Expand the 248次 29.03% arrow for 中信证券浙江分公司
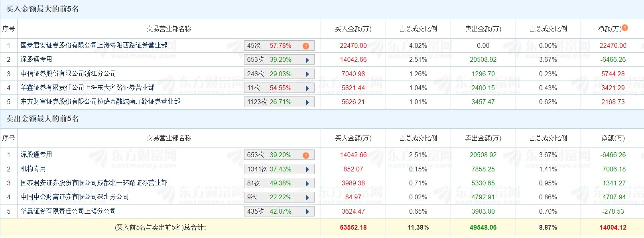The width and height of the screenshot is (644, 238). [x=307, y=74]
